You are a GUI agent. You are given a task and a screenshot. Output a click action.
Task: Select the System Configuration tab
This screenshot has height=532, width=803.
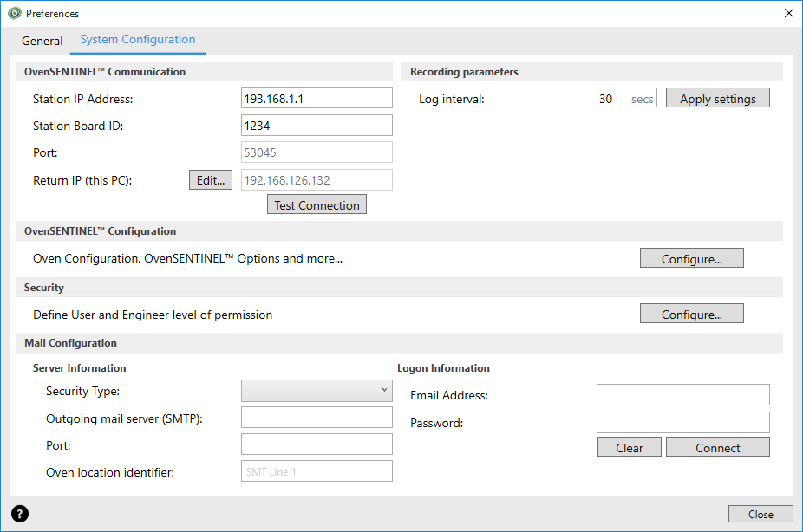coord(138,40)
